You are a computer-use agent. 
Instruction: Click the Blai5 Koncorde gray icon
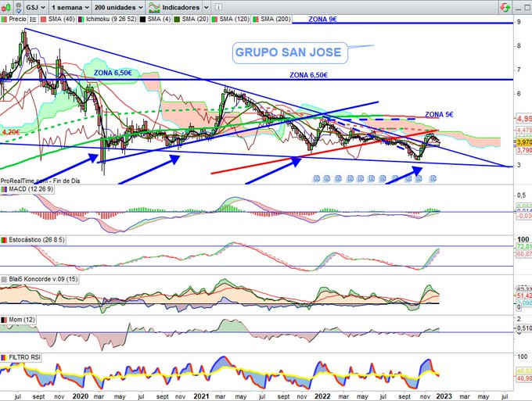[4, 279]
